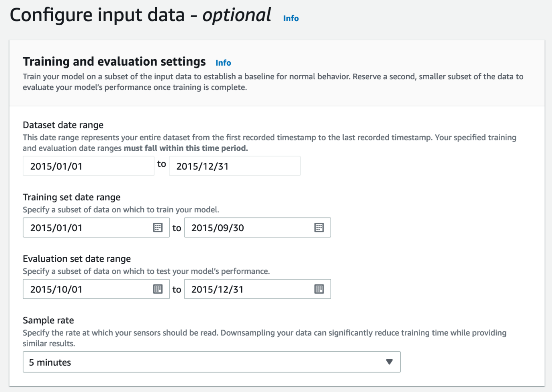
Task: Click the Training set date range label
Action: [x=72, y=197]
